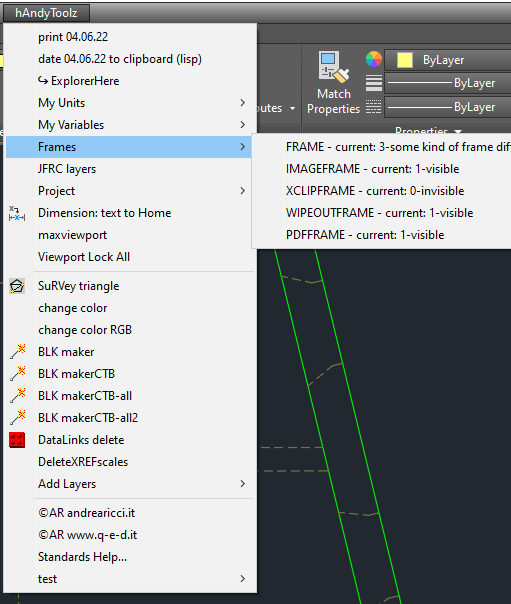Click the BLK maker wand icon
The width and height of the screenshot is (511, 604).
tap(18, 352)
